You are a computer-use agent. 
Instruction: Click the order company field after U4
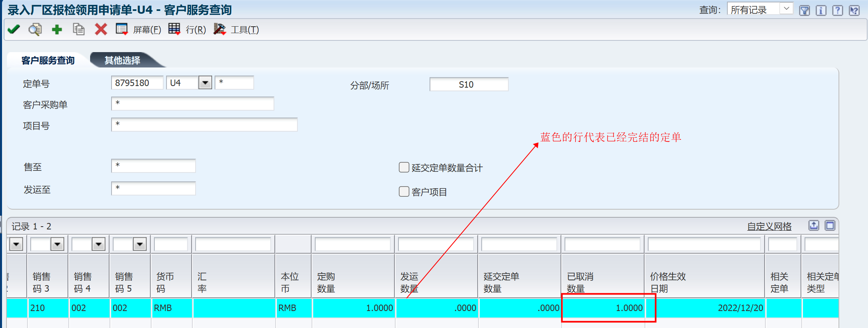click(234, 82)
